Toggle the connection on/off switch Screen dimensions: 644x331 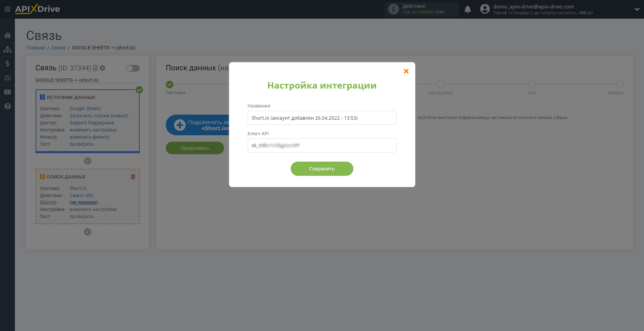(133, 68)
